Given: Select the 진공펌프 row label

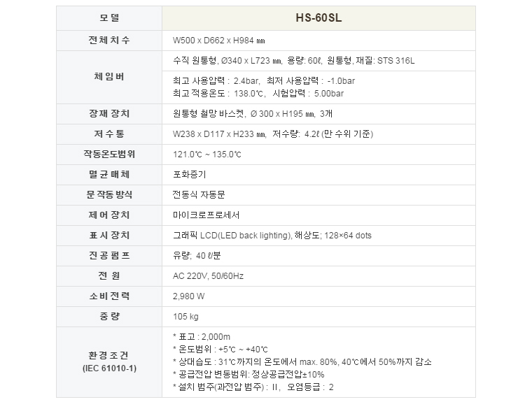Looking at the screenshot, I should (109, 255).
